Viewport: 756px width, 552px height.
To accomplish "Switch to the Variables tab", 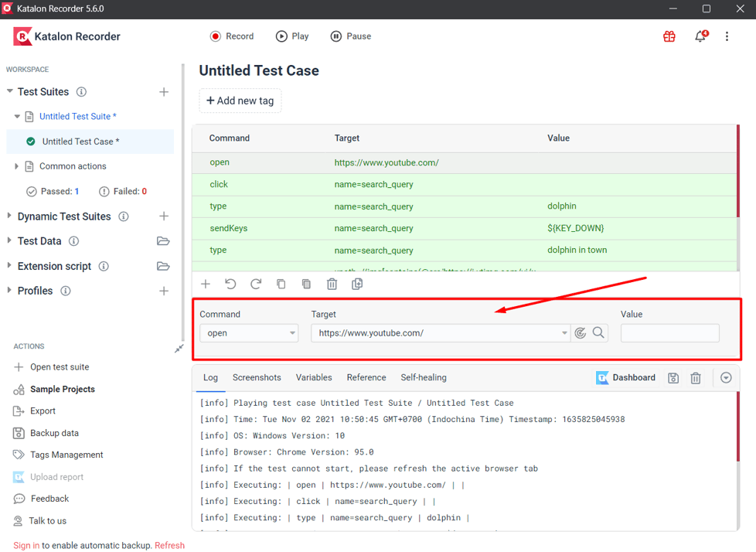I will tap(314, 377).
